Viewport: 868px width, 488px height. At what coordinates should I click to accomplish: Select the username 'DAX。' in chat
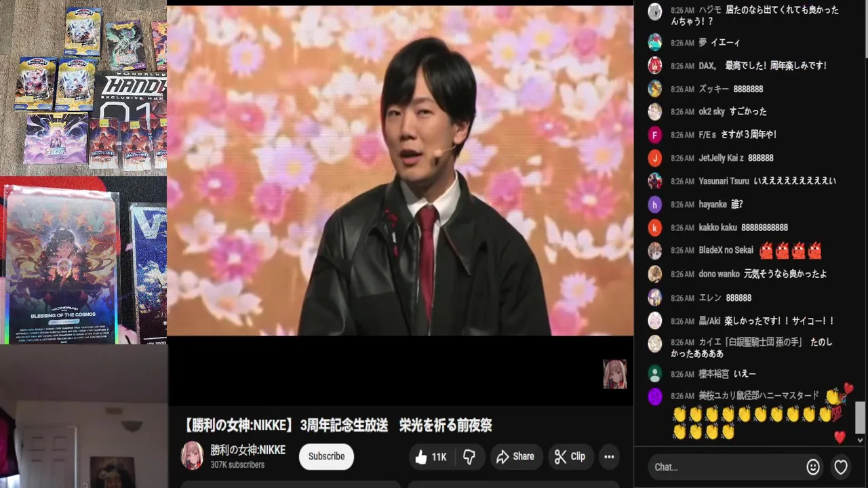pos(709,66)
